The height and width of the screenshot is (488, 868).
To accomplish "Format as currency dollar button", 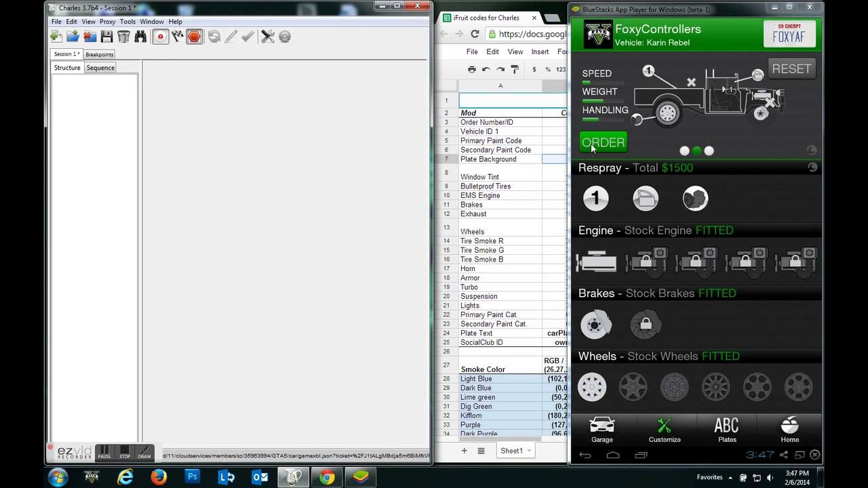I will 534,69.
